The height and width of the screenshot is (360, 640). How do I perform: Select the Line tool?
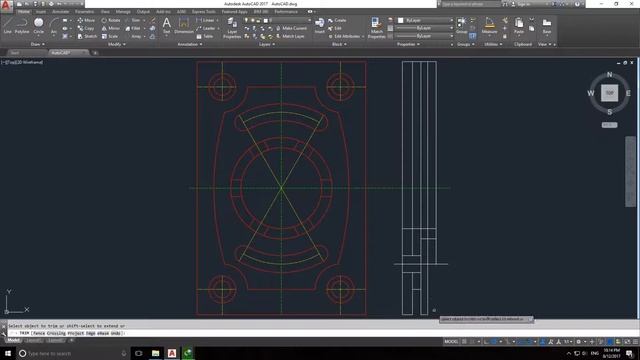point(8,25)
